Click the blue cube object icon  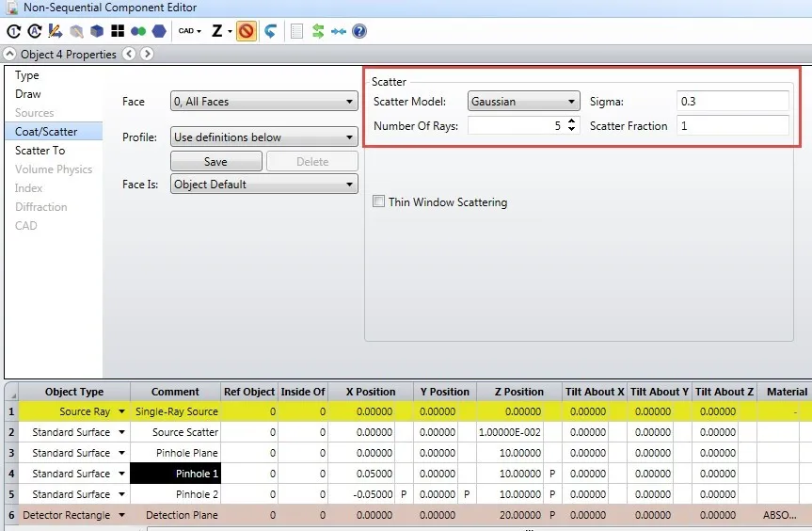(96, 31)
